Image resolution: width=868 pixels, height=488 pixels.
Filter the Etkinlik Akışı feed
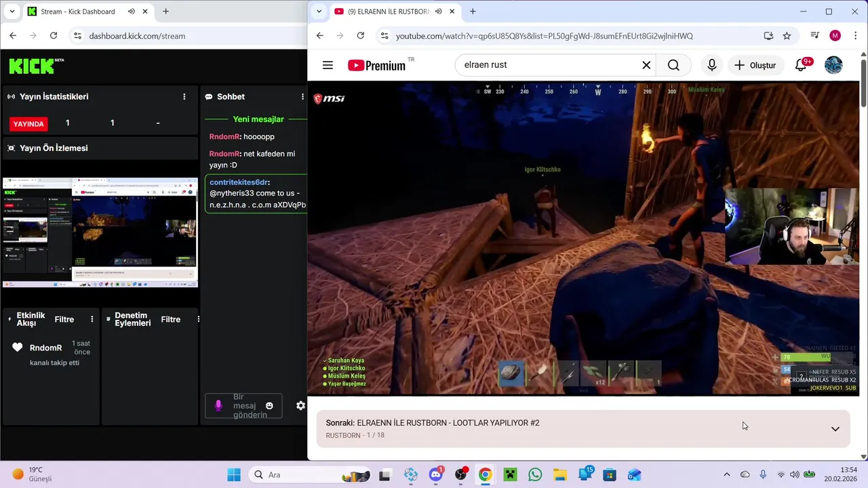tap(64, 319)
